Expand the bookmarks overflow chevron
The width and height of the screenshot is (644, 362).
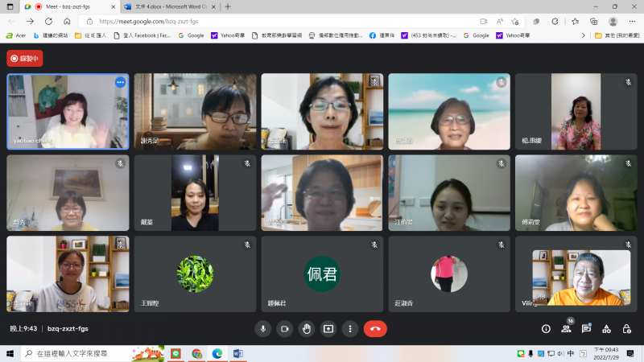583,35
